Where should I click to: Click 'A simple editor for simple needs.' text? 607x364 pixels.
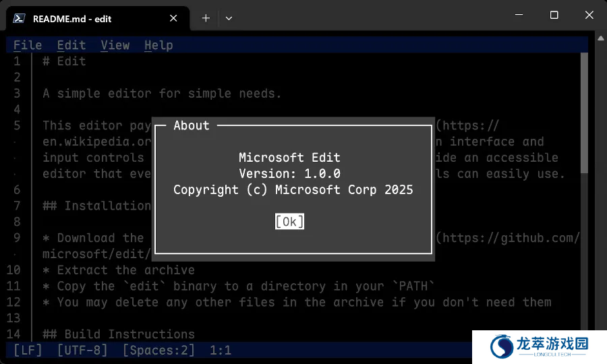coord(162,94)
